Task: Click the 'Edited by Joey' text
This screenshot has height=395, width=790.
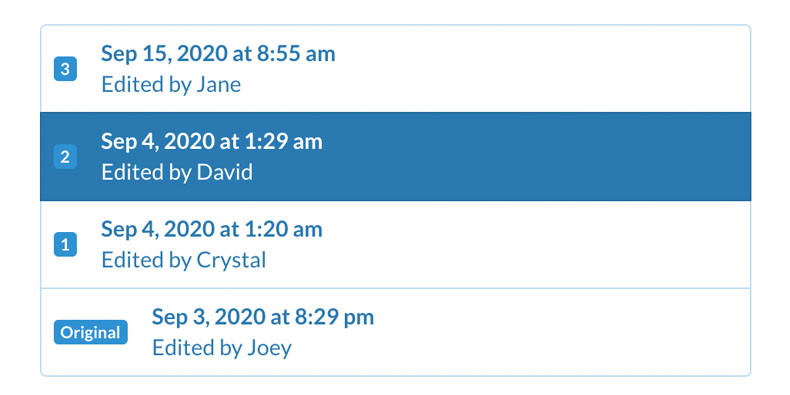Action: (x=222, y=348)
